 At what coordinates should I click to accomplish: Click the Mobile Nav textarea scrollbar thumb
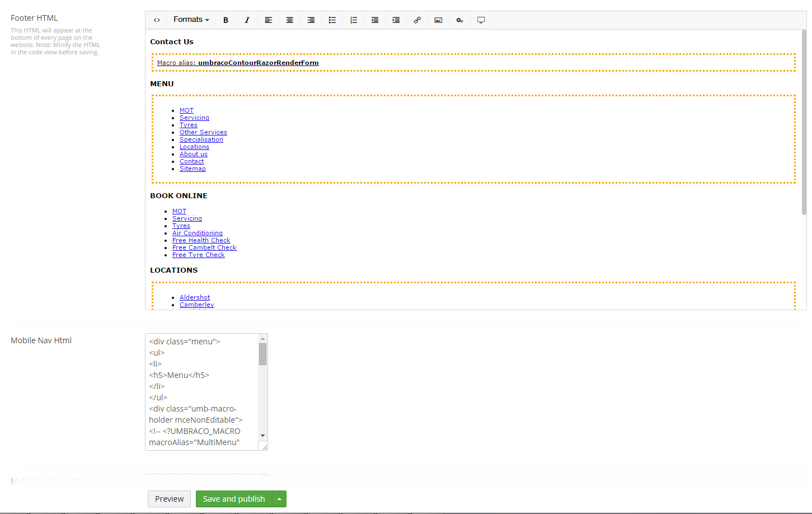click(x=262, y=354)
